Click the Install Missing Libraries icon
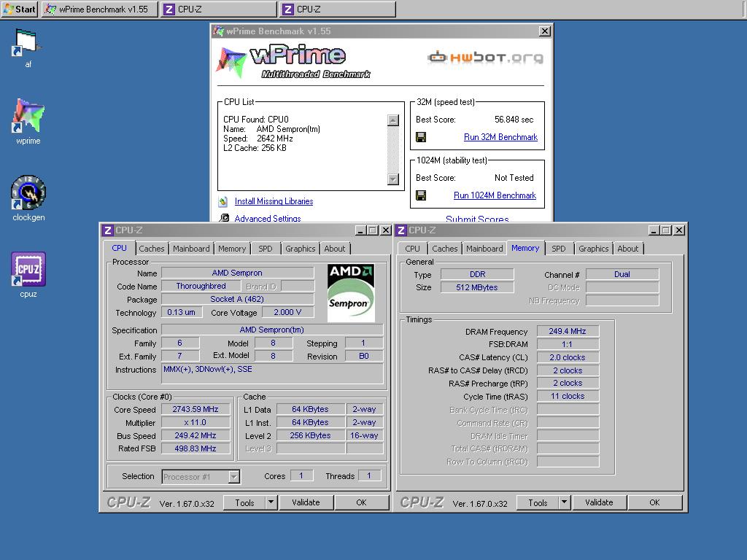The width and height of the screenshot is (747, 560). 223,201
